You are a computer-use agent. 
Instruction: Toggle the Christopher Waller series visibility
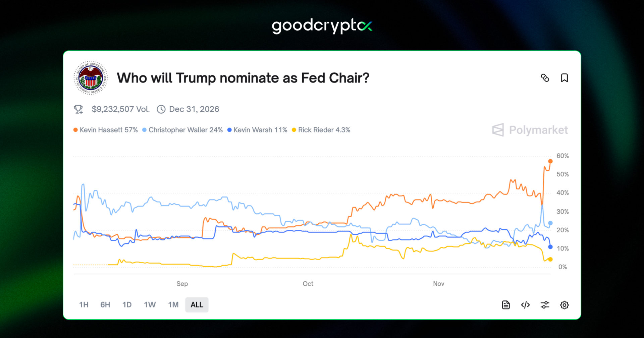(x=182, y=130)
